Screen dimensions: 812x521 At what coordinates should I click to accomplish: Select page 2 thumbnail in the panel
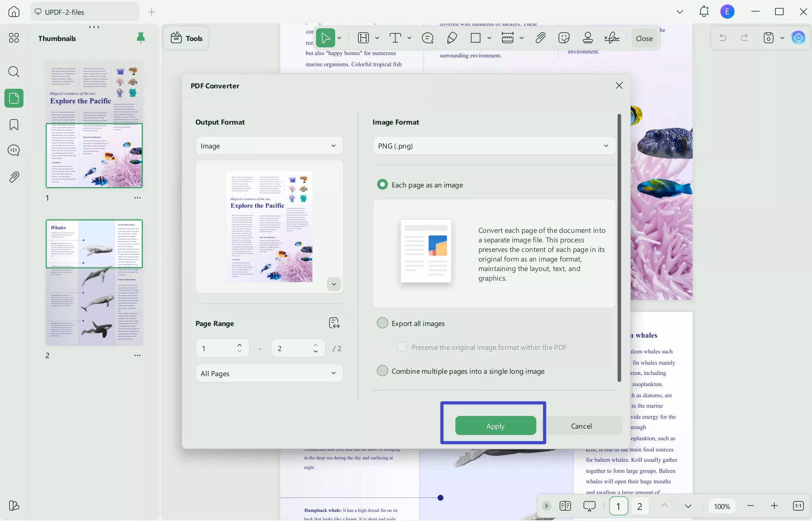point(94,283)
